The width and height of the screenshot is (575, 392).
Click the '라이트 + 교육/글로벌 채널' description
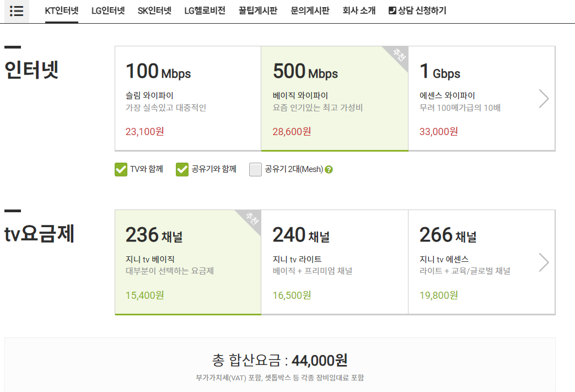coord(465,271)
